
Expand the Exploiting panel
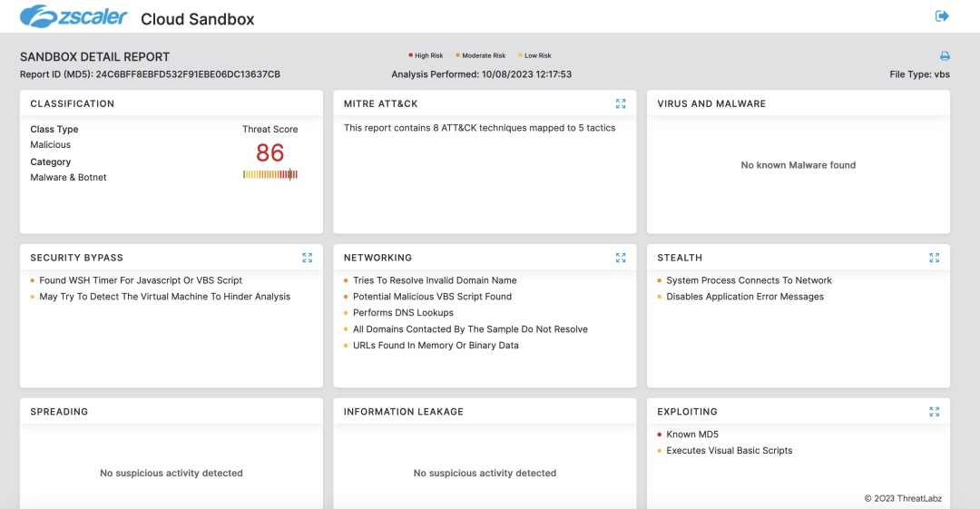coord(934,412)
